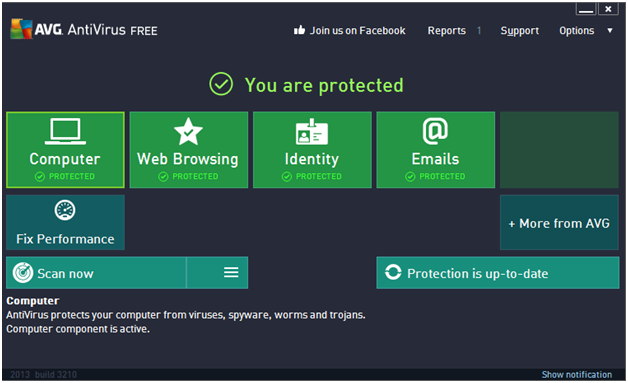The width and height of the screenshot is (628, 383).
Task: Click Computer tile's PROTECTED checkmark
Action: pyautogui.click(x=40, y=177)
